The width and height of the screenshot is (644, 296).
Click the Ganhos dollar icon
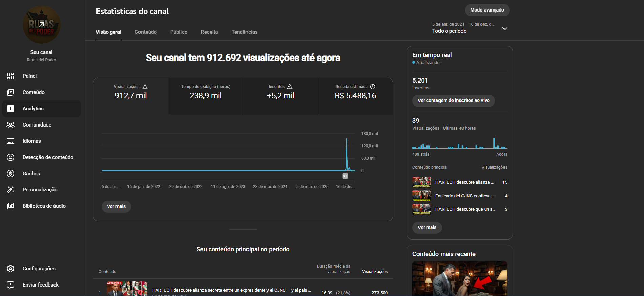click(x=10, y=174)
